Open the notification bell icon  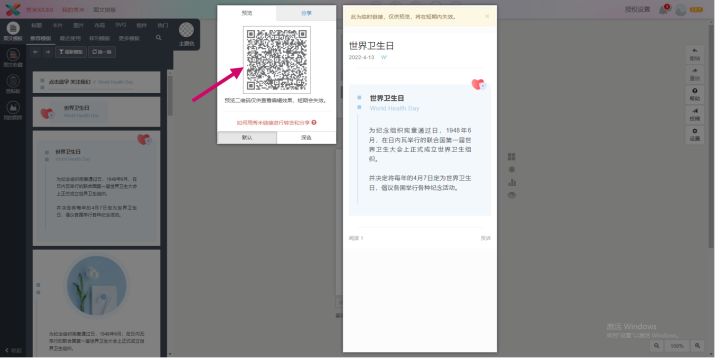(664, 10)
